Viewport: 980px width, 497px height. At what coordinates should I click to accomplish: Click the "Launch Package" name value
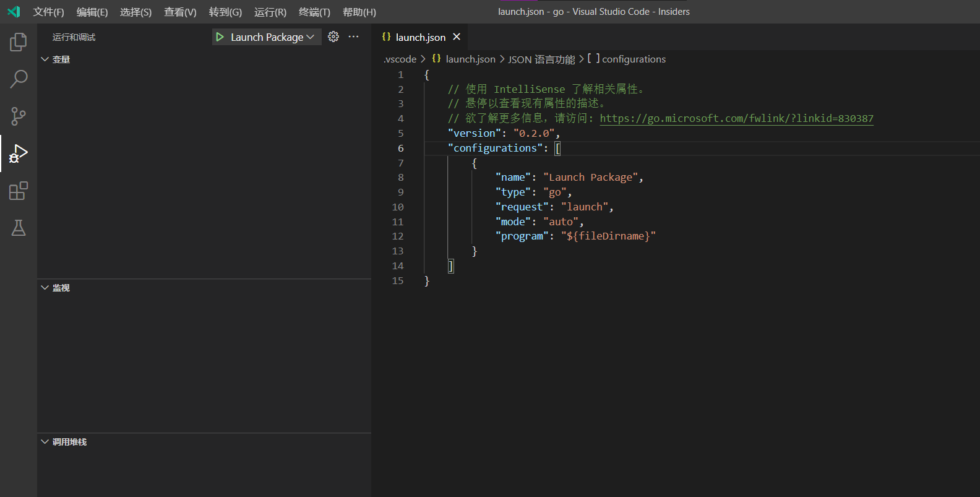point(590,178)
